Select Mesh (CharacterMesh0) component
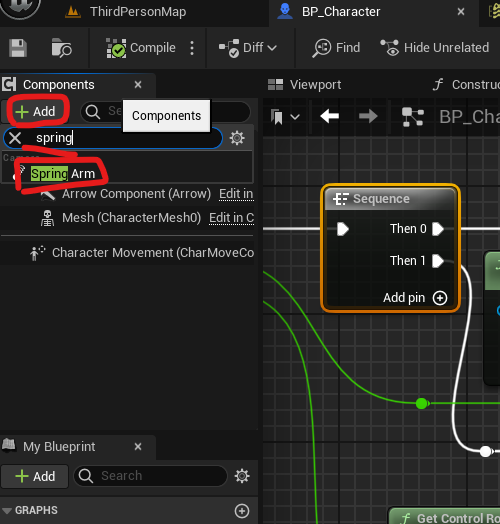This screenshot has height=524, width=500. [x=131, y=218]
